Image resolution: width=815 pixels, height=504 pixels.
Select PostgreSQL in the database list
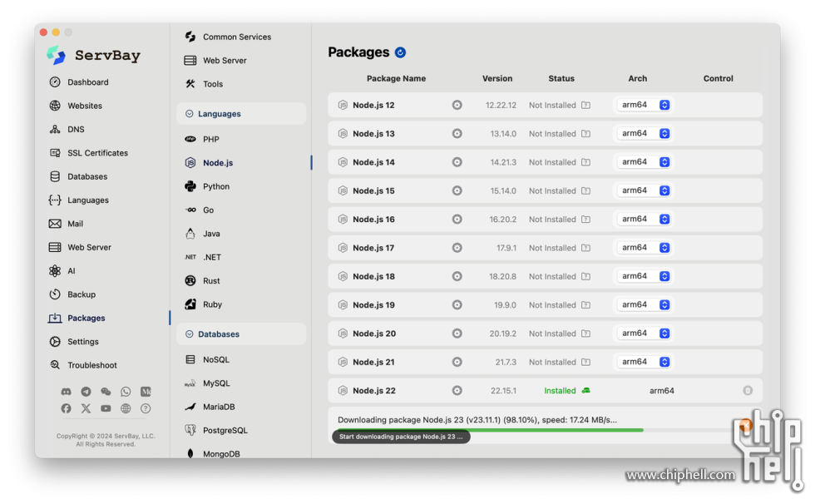pos(216,430)
